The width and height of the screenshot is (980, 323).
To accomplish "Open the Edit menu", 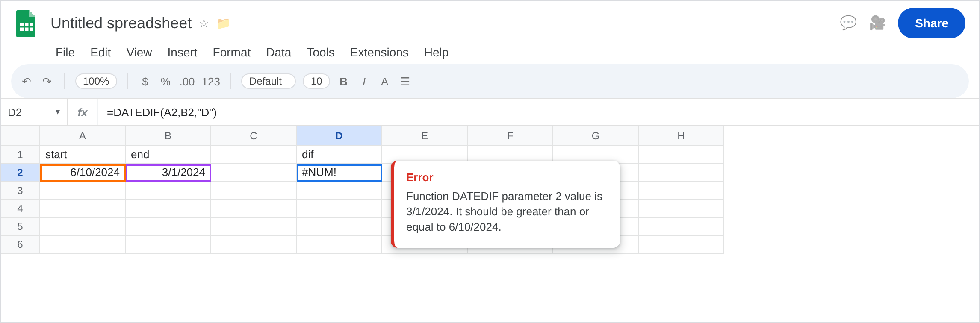I will [x=100, y=53].
